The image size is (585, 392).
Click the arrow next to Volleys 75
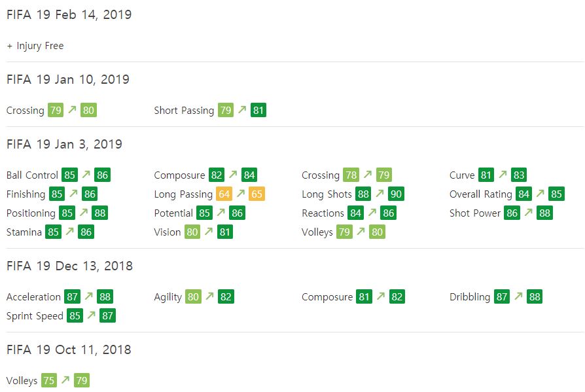tap(65, 380)
